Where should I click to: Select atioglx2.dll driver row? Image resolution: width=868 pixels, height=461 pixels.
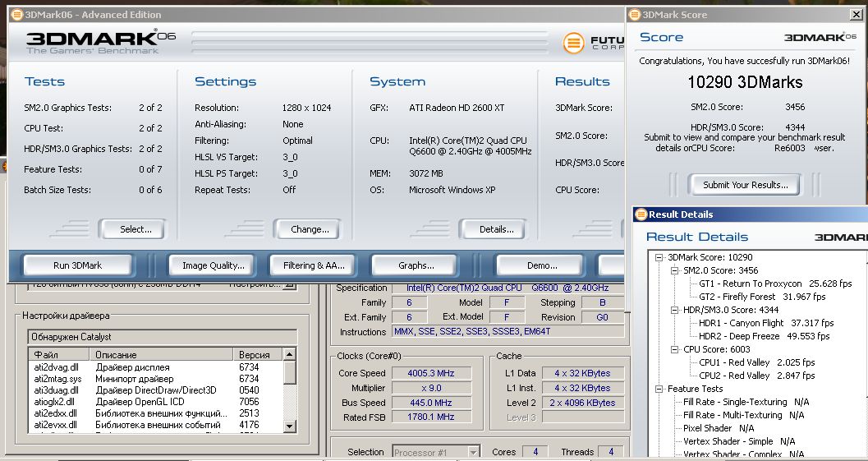tap(155, 402)
